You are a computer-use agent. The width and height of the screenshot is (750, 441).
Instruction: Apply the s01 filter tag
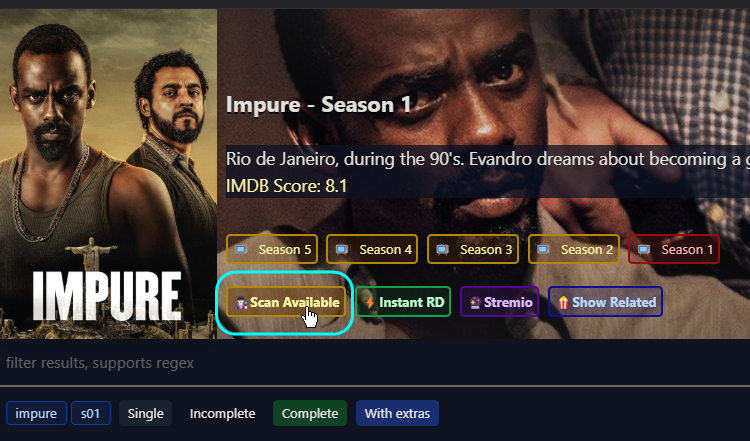(91, 413)
